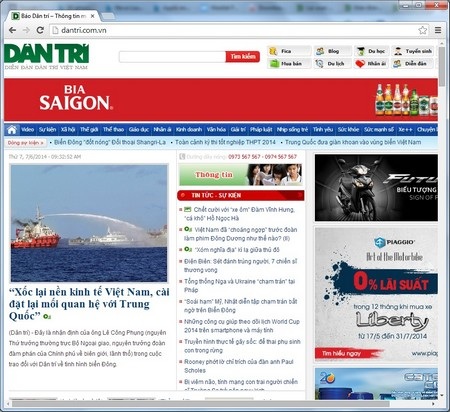The width and height of the screenshot is (450, 412).
Task: Open the Diễn đàn shortcut
Action: tap(413, 63)
